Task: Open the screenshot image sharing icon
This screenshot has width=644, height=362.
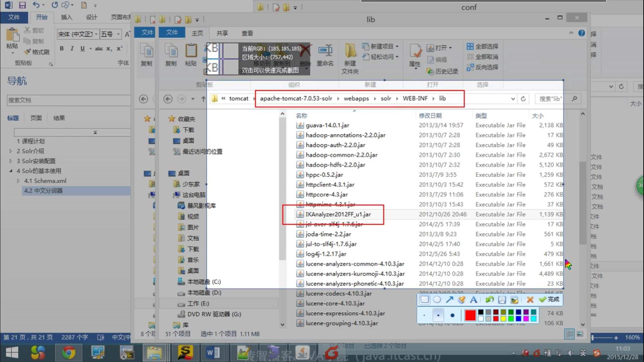Action: pos(514,300)
